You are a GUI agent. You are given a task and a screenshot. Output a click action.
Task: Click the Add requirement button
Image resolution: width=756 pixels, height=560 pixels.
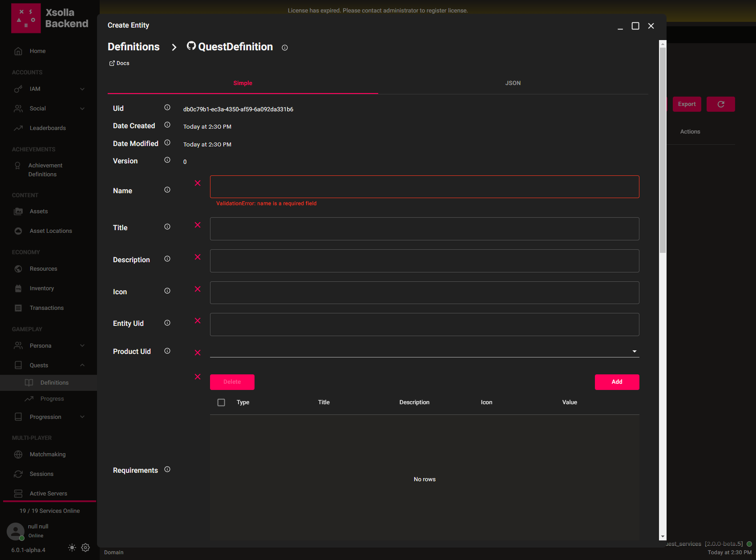[617, 382]
